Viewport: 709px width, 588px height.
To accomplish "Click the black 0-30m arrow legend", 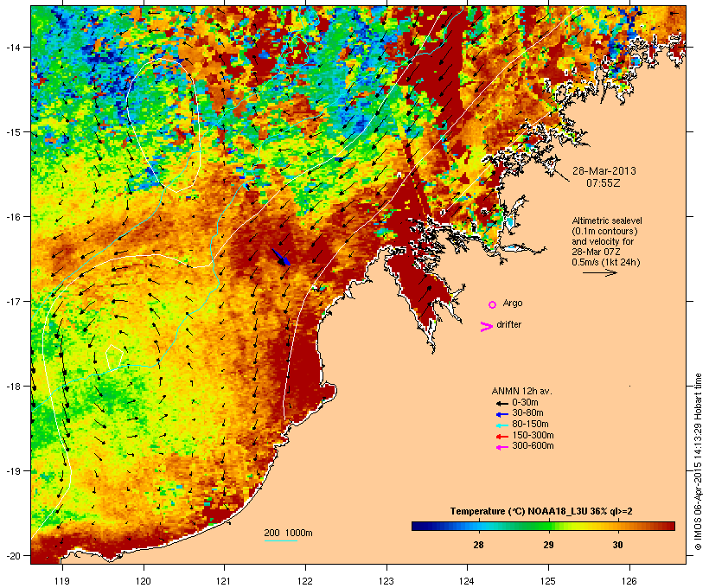I will pos(501,403).
